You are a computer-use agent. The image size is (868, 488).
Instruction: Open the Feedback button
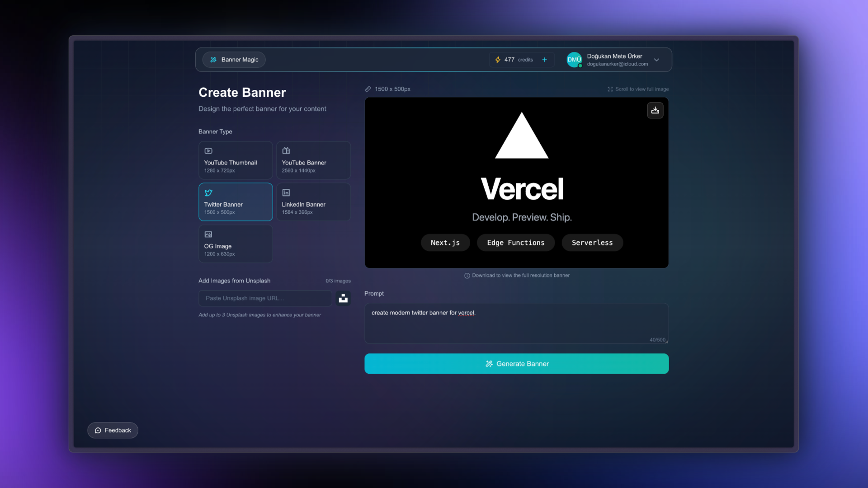(113, 430)
